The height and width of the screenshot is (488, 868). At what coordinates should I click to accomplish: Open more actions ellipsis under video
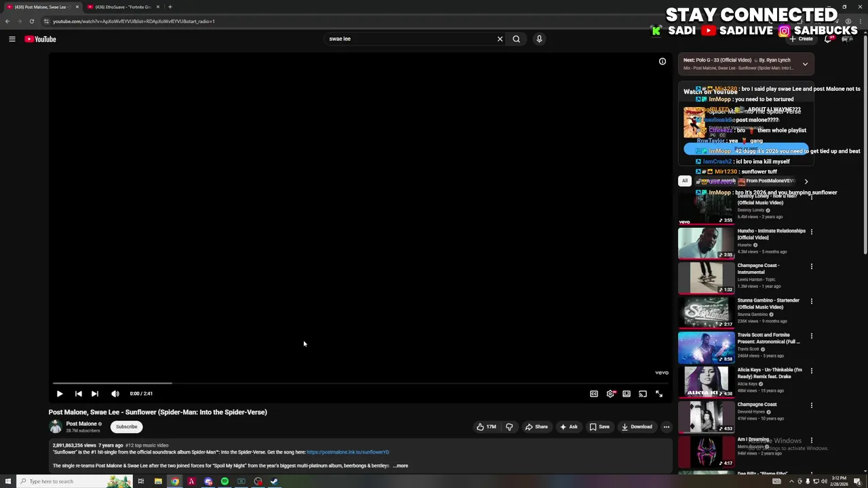pos(666,427)
